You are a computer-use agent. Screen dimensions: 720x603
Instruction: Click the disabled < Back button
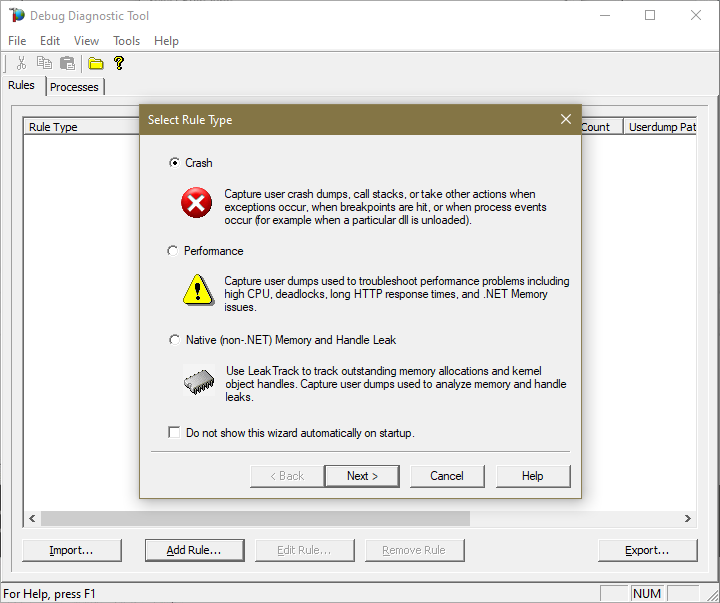tap(287, 476)
